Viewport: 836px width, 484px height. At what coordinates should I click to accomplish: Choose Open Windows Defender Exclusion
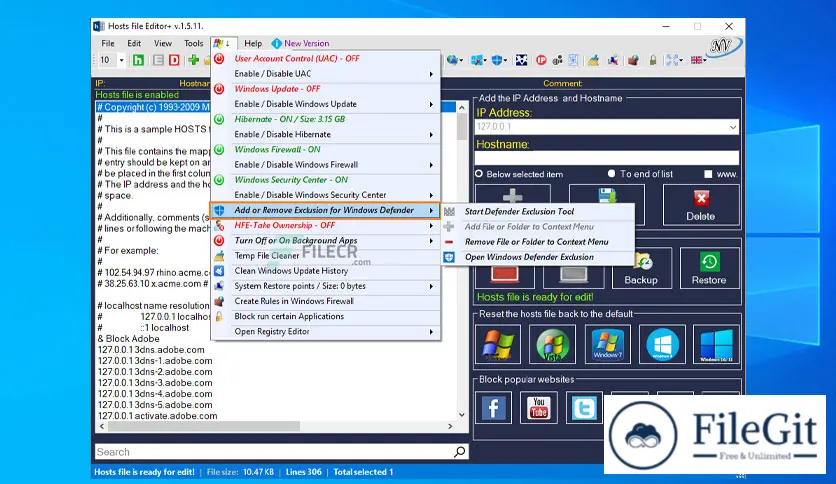pyautogui.click(x=538, y=257)
